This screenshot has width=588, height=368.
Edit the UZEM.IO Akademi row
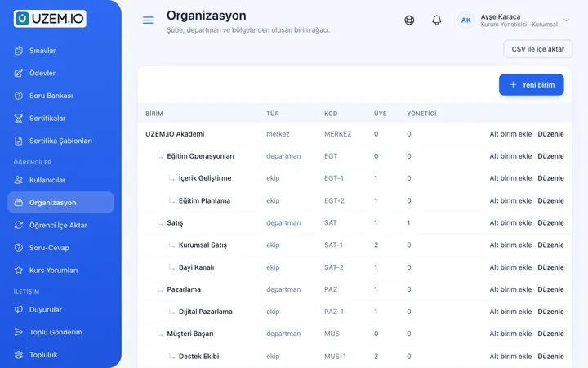point(550,134)
